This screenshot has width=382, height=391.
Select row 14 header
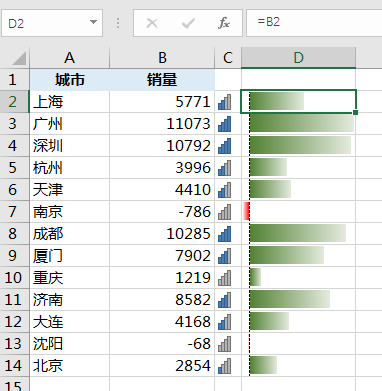click(14, 366)
